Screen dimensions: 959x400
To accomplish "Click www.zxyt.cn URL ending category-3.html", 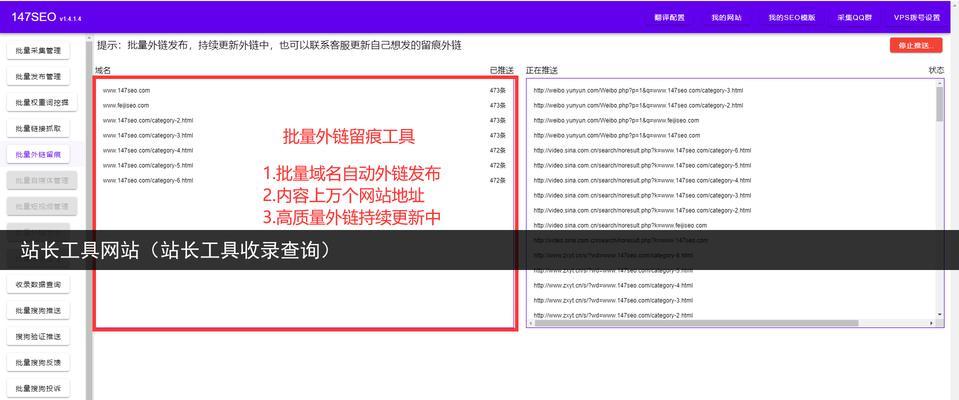I will (x=613, y=300).
